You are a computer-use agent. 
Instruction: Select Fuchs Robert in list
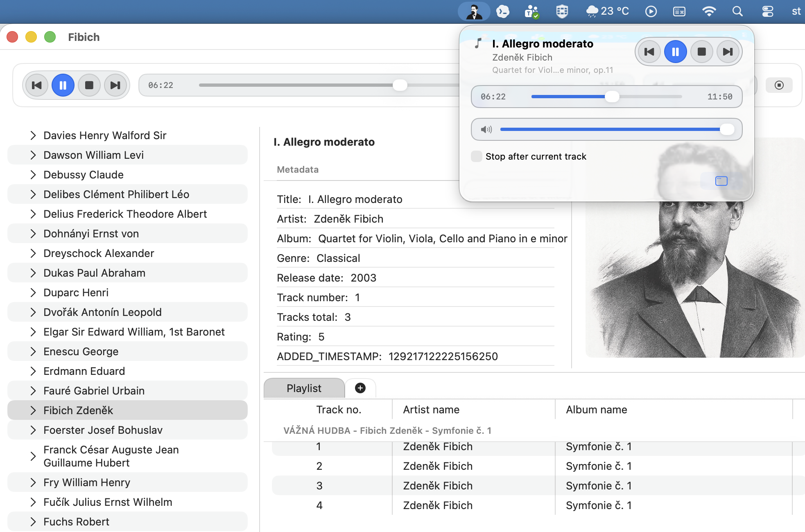pyautogui.click(x=127, y=522)
